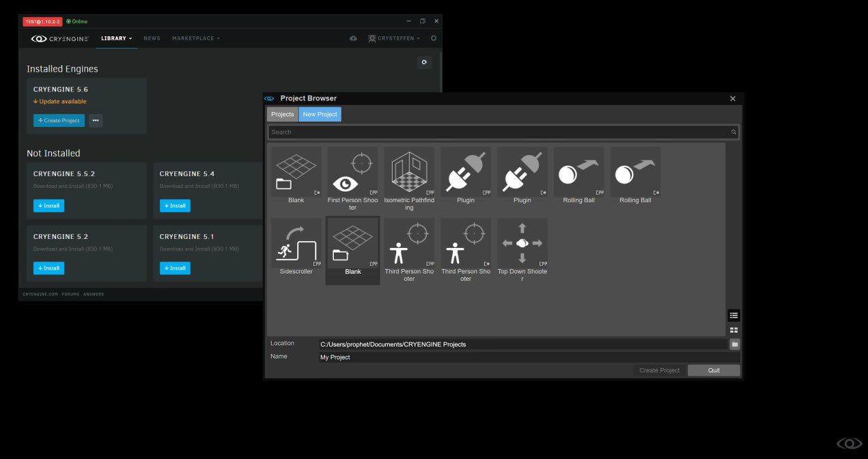Click the project Name field
The width and height of the screenshot is (868, 459).
point(529,357)
